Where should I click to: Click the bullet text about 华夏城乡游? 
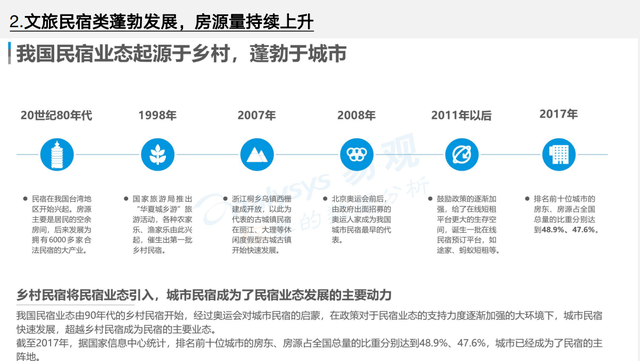click(x=162, y=224)
